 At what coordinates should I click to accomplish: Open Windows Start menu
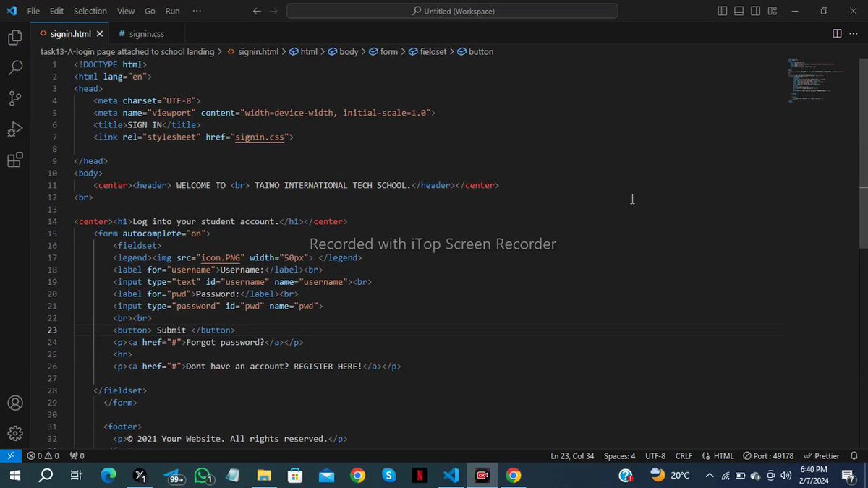pyautogui.click(x=14, y=476)
